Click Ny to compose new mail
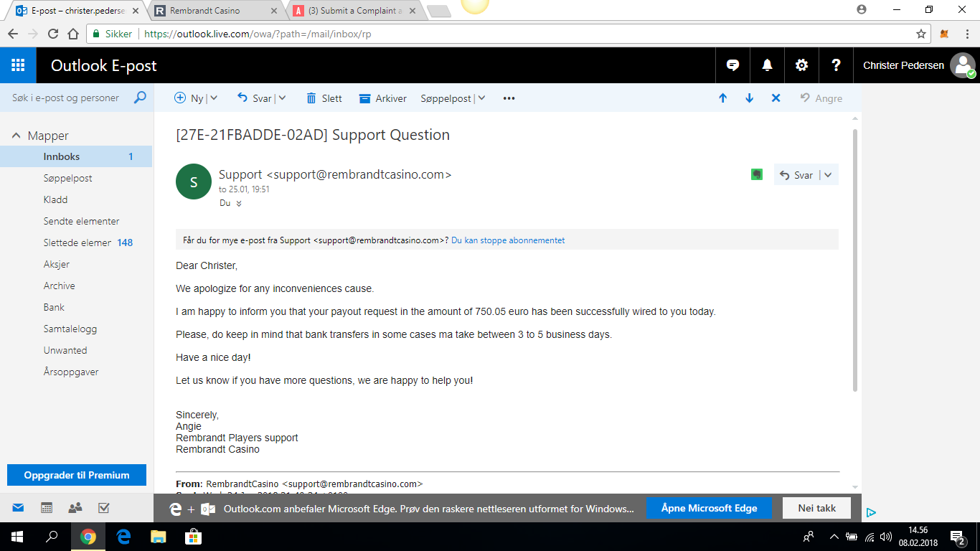980x551 pixels. (x=189, y=98)
